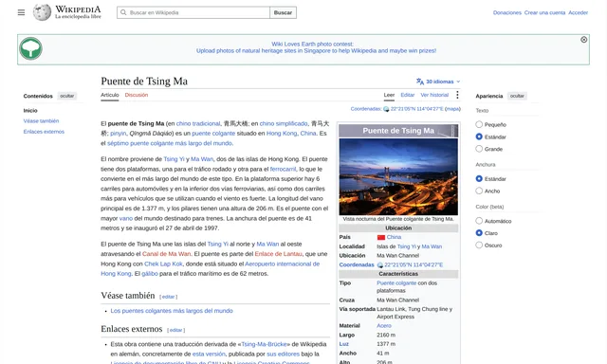Click the magnifier icon in search box
The width and height of the screenshot is (607, 364).
click(123, 12)
